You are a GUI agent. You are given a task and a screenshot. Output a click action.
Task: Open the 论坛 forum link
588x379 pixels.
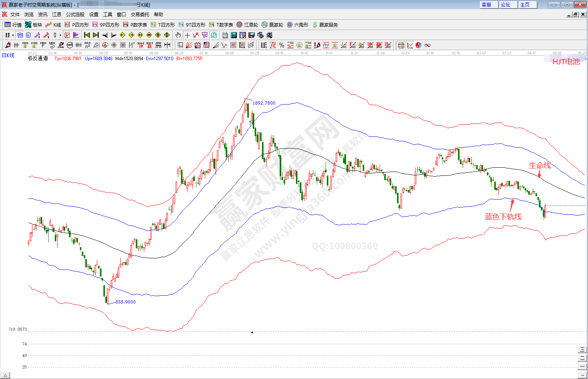pos(506,5)
